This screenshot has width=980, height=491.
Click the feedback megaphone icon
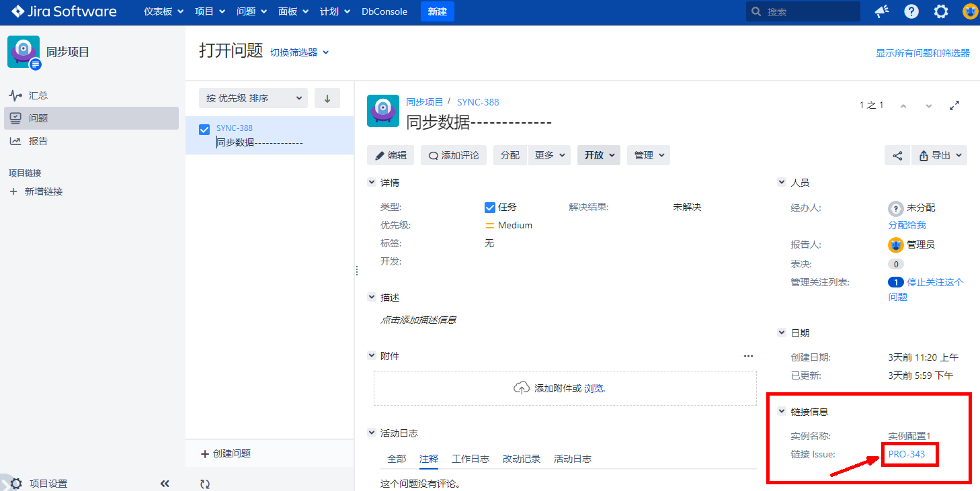[x=881, y=11]
